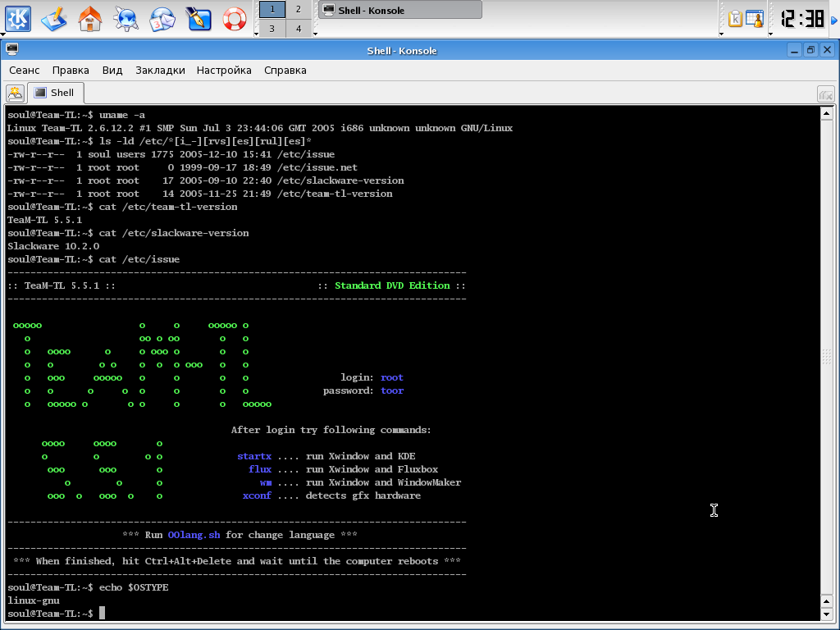Click the 'xconf' command text

[257, 495]
